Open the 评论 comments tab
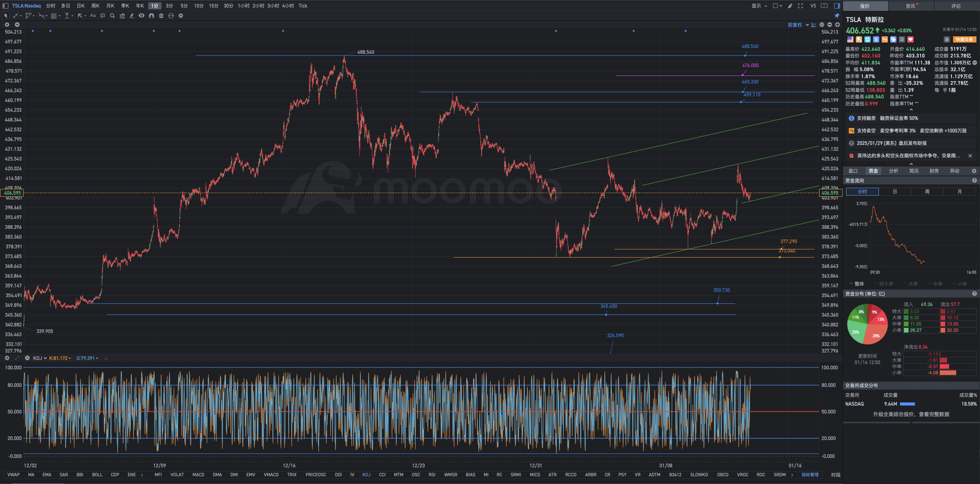Image resolution: width=980 pixels, height=484 pixels. (956, 6)
